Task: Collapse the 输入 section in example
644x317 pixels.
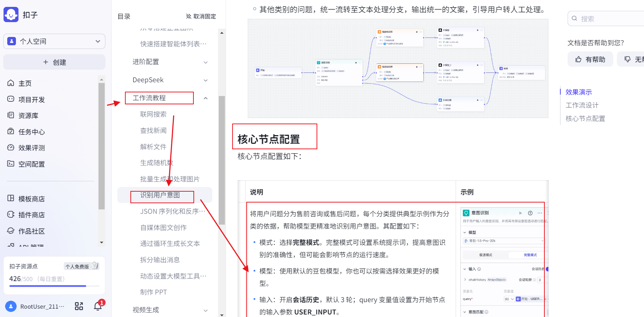Action: 465,269
